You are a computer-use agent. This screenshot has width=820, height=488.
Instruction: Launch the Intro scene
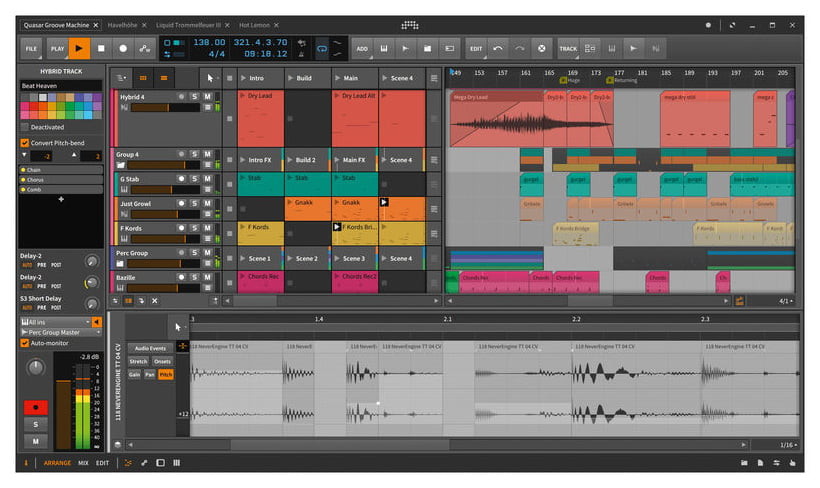tap(243, 78)
